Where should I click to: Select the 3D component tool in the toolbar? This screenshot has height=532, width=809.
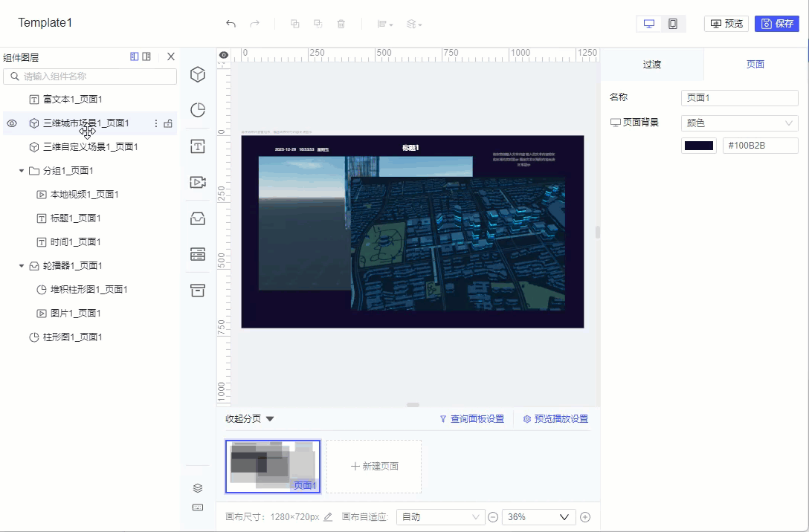pos(197,74)
